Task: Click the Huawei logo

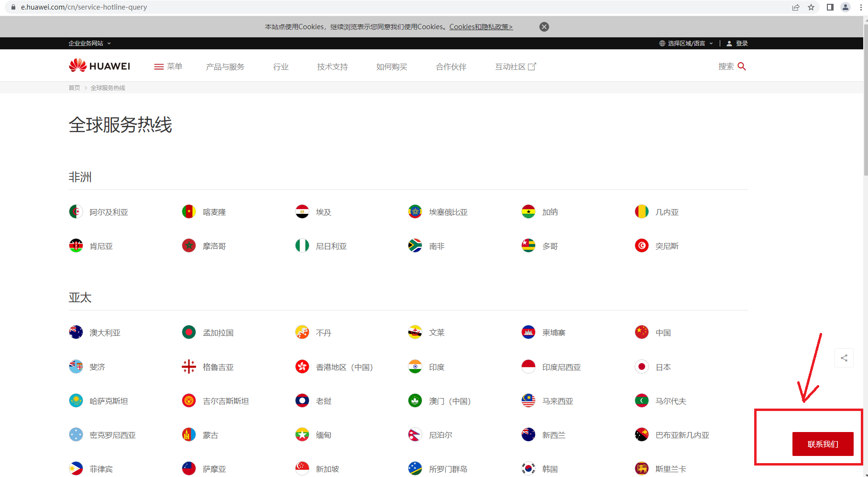Action: click(x=99, y=66)
